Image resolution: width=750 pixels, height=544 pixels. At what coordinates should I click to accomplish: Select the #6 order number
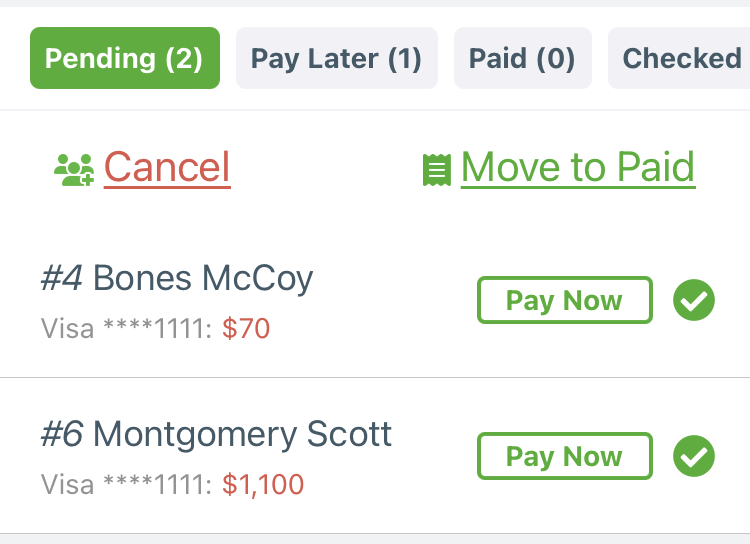pos(62,434)
